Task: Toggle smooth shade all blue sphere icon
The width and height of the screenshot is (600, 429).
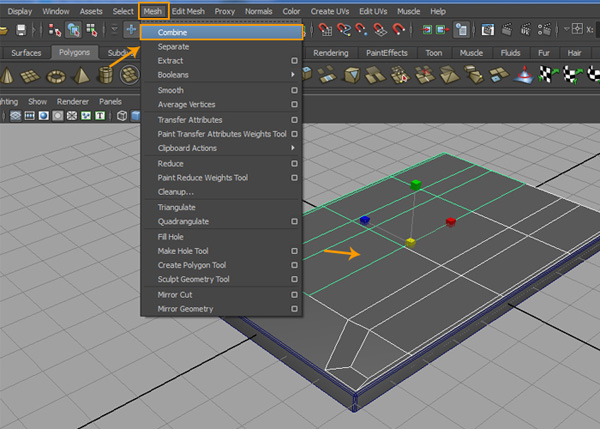Action: pyautogui.click(x=44, y=116)
